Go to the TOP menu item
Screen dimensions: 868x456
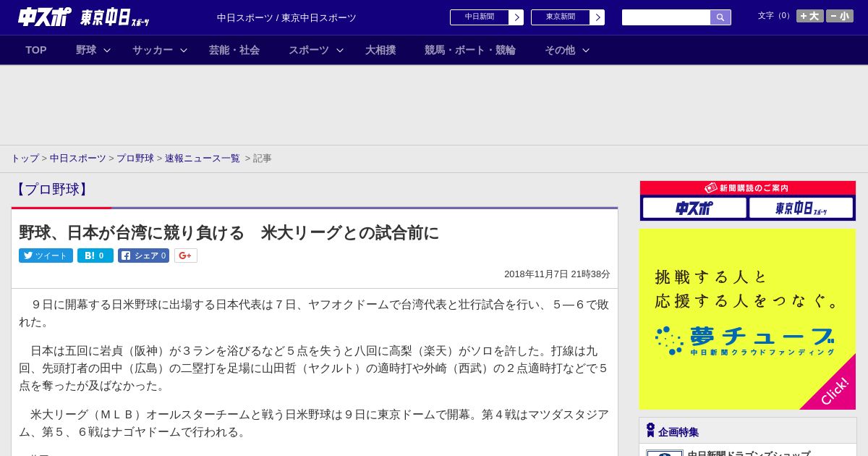click(36, 50)
